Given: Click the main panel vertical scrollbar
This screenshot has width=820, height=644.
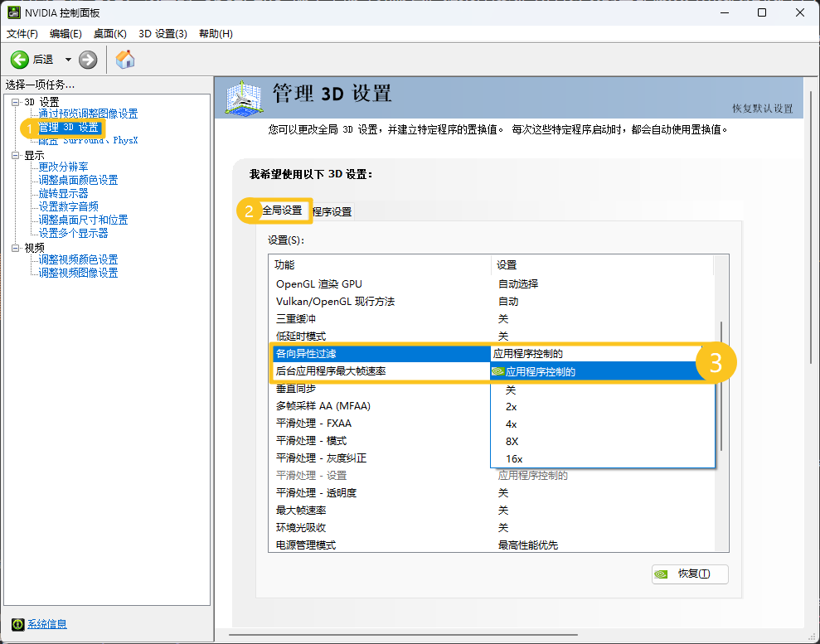Looking at the screenshot, I should point(811,227).
